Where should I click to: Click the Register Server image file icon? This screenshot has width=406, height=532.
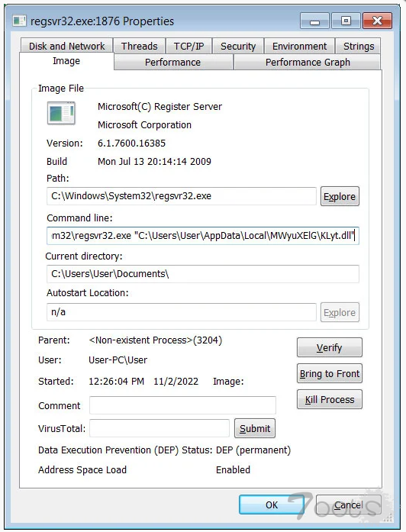coord(61,113)
